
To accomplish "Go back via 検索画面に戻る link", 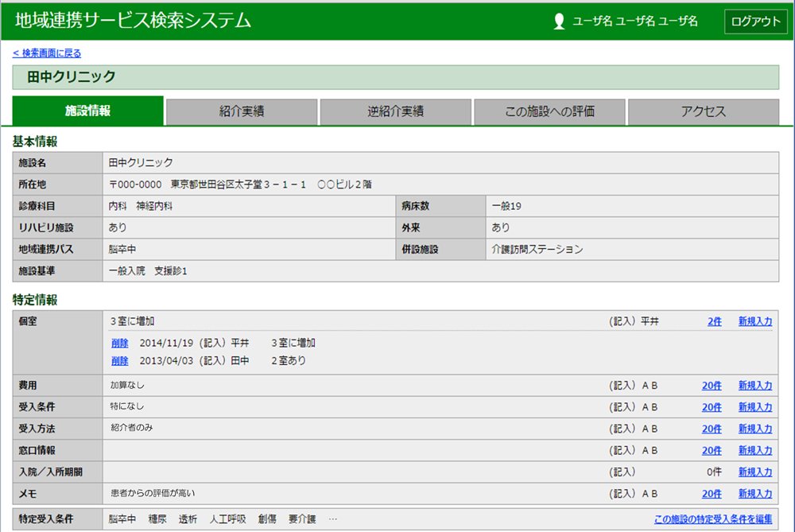I will coord(47,52).
